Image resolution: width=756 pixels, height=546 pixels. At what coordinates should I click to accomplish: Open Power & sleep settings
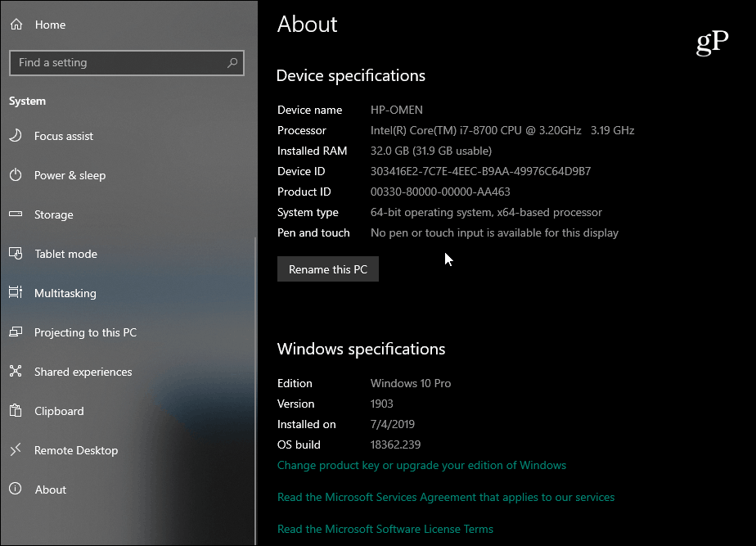(x=70, y=175)
